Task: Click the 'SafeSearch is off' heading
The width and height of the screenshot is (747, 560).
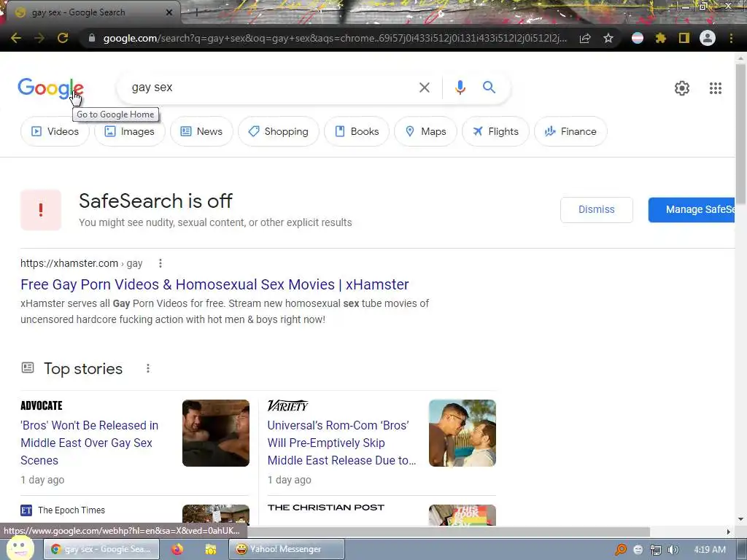Action: tap(156, 201)
